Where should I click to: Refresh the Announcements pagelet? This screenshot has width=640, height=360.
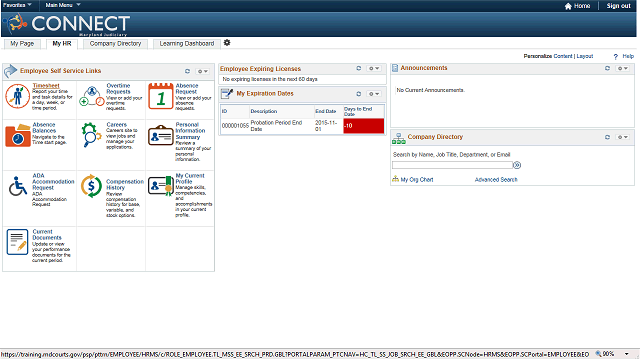tap(607, 69)
